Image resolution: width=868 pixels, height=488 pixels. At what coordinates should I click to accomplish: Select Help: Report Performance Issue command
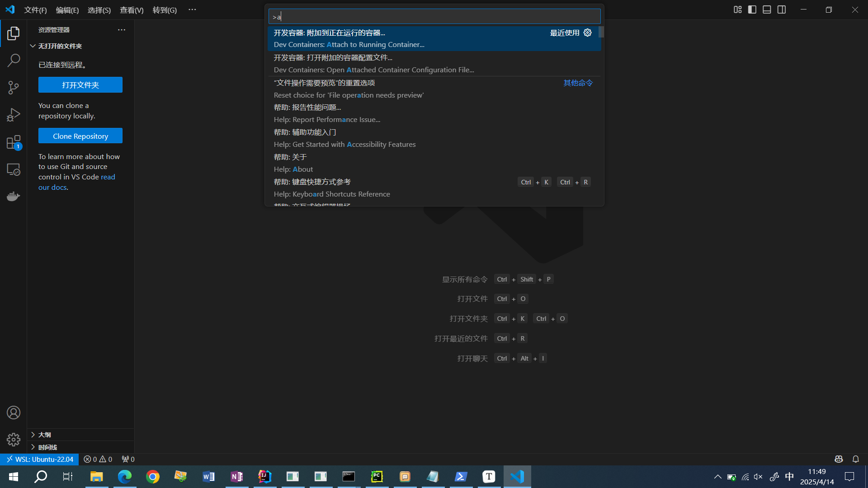coord(434,113)
